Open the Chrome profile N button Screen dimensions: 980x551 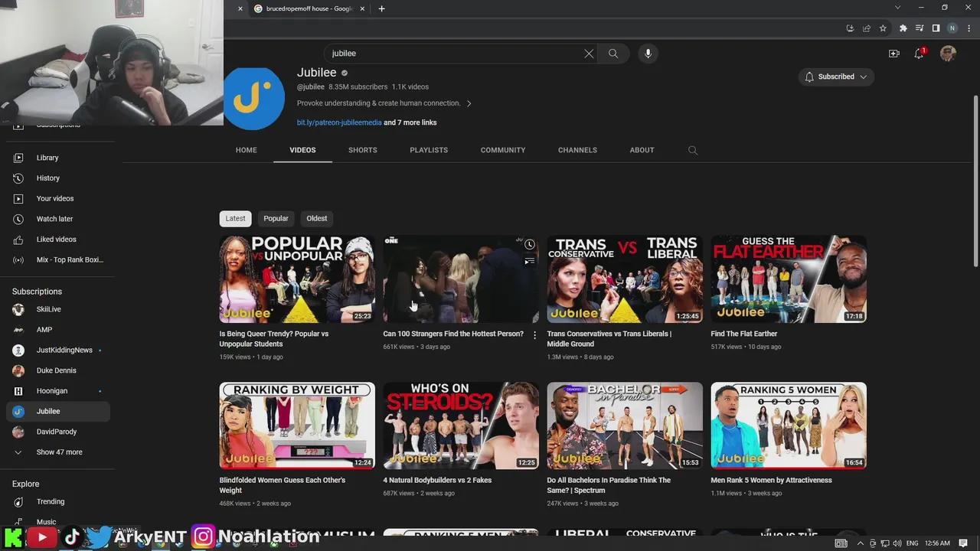(952, 28)
